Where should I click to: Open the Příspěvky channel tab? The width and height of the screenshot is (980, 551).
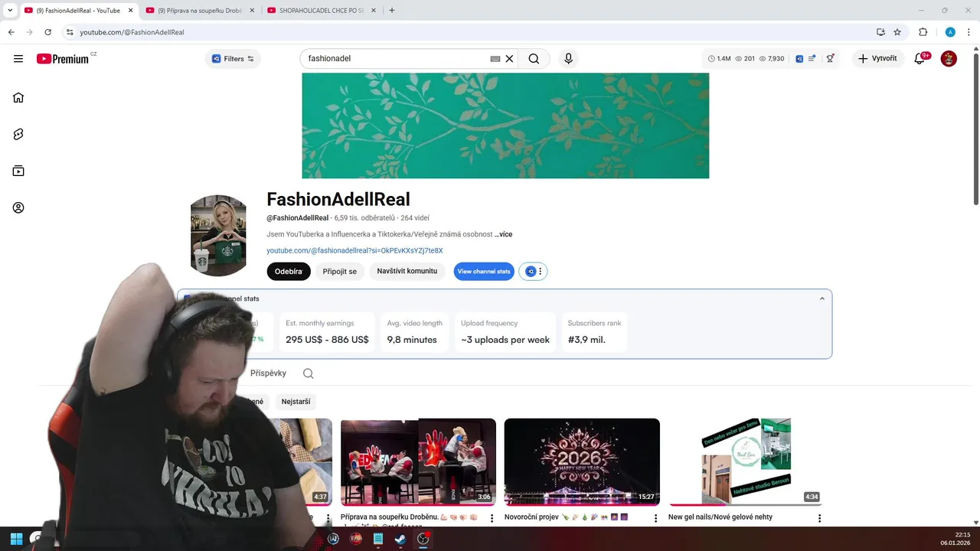pyautogui.click(x=268, y=373)
